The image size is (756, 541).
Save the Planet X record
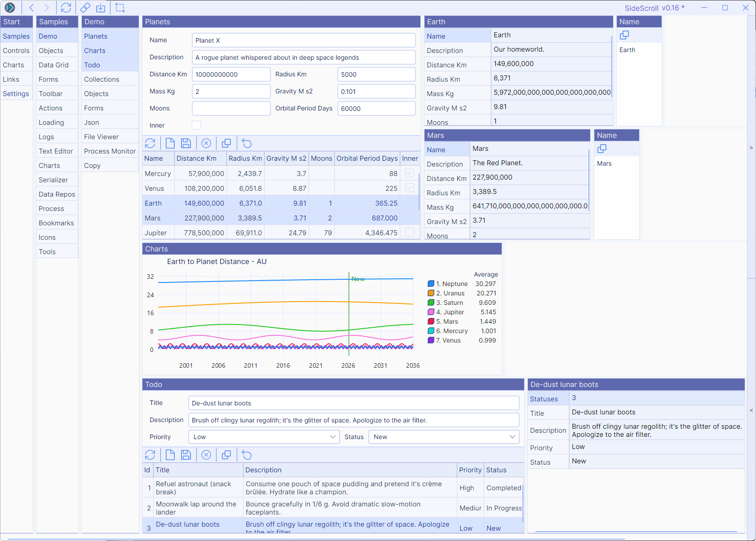pyautogui.click(x=186, y=143)
